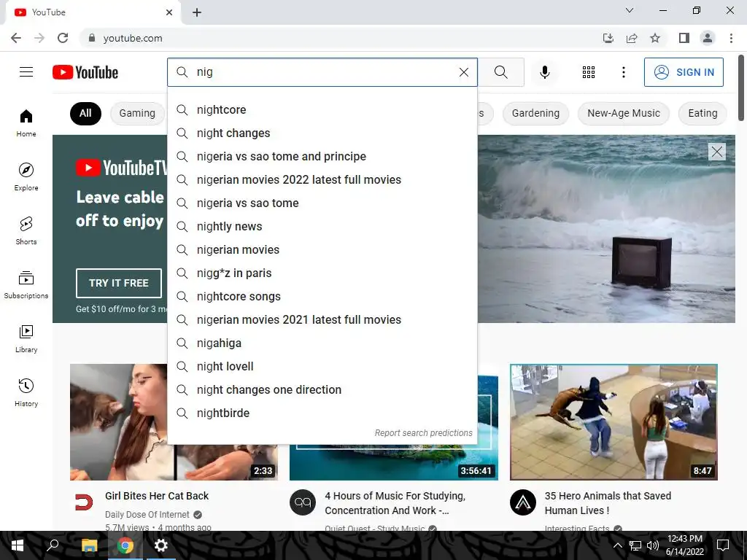Go to Home in the sidebar
Viewport: 747px width, 560px height.
26,122
